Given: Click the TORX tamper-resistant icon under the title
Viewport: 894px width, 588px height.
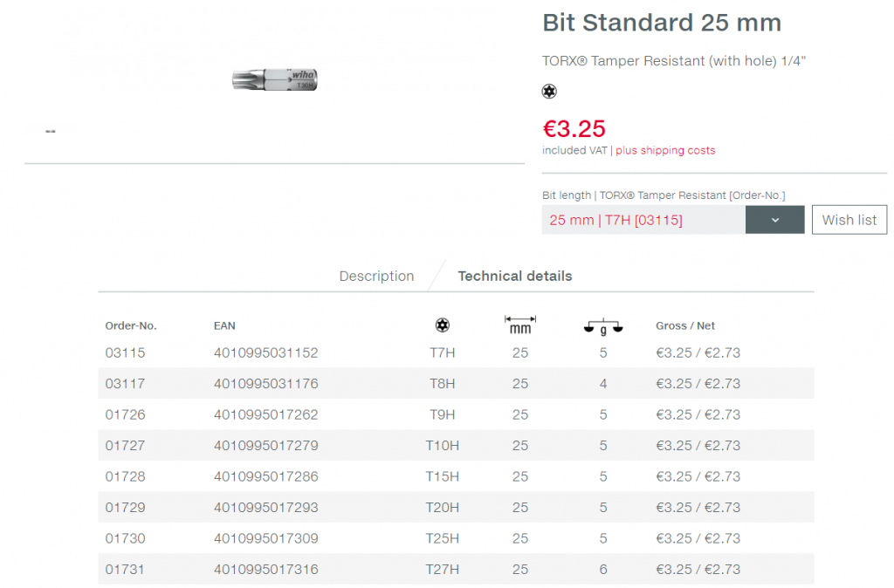Looking at the screenshot, I should pos(549,91).
